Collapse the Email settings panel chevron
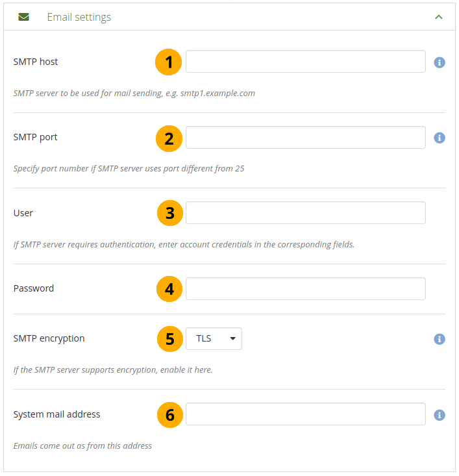This screenshot has width=459, height=476. 439,18
